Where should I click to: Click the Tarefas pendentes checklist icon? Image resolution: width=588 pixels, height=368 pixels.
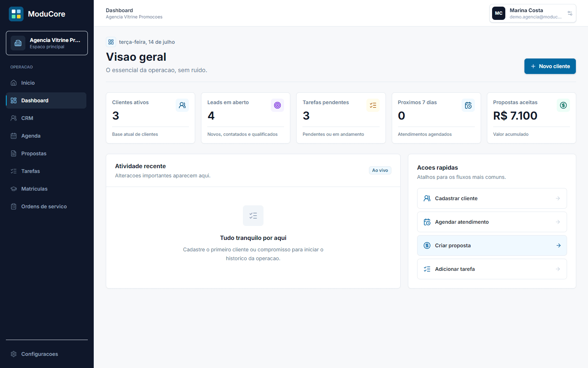tap(373, 105)
